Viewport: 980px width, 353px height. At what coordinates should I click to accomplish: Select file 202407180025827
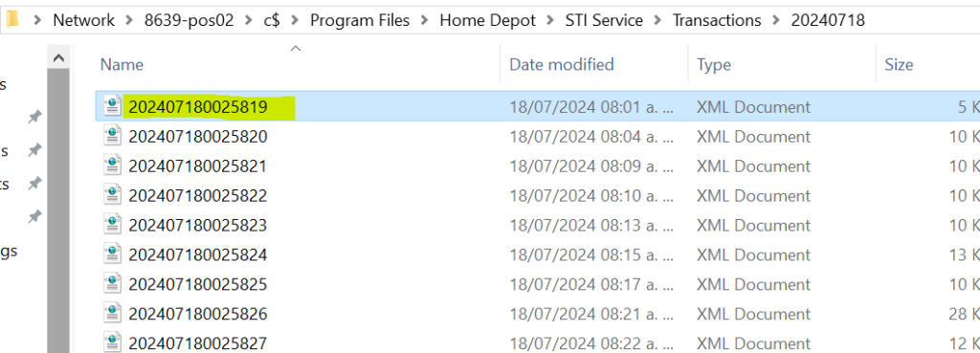coord(197,343)
